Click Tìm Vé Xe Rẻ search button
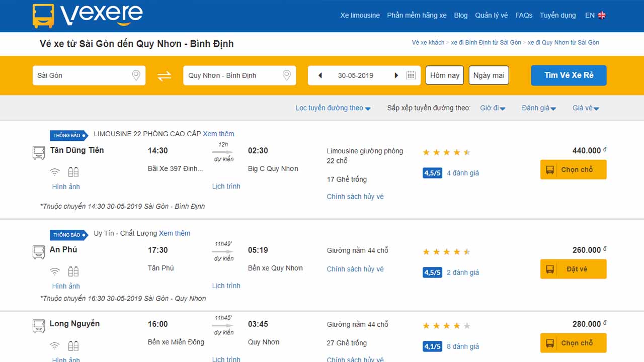The height and width of the screenshot is (362, 644). tap(569, 75)
